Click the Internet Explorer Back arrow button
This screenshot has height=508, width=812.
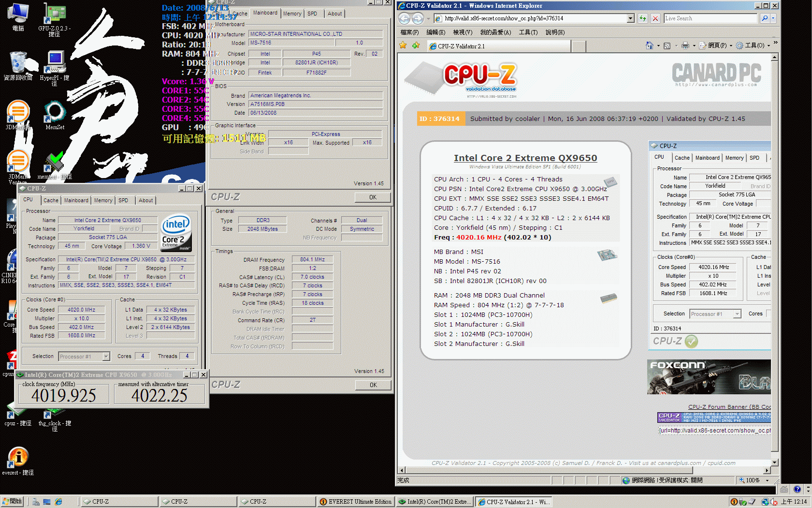click(404, 18)
